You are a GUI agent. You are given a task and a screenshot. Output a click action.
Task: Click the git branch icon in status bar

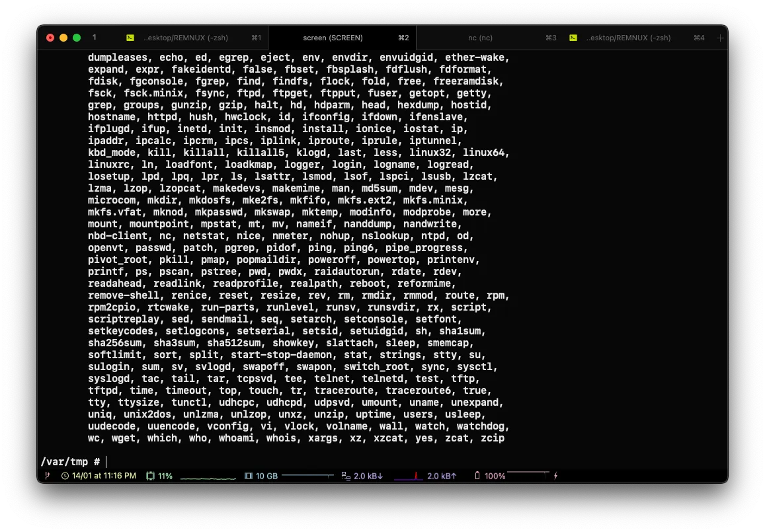coord(47,476)
